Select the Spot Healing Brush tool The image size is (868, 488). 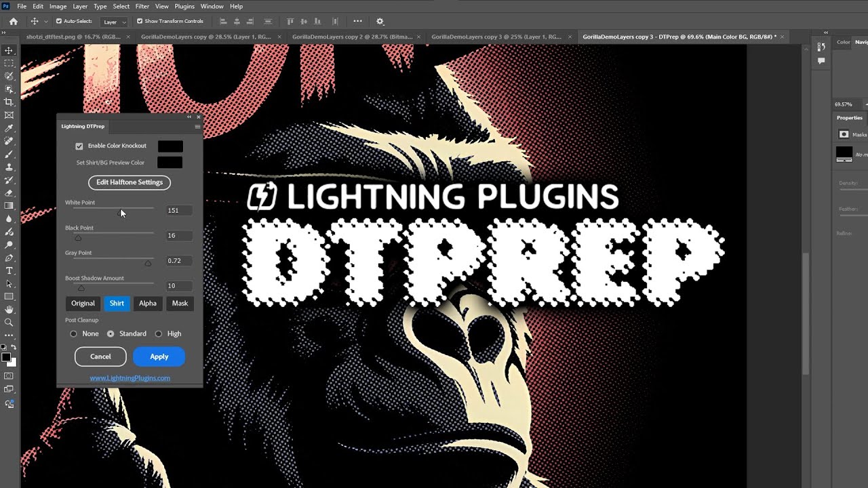tap(9, 141)
